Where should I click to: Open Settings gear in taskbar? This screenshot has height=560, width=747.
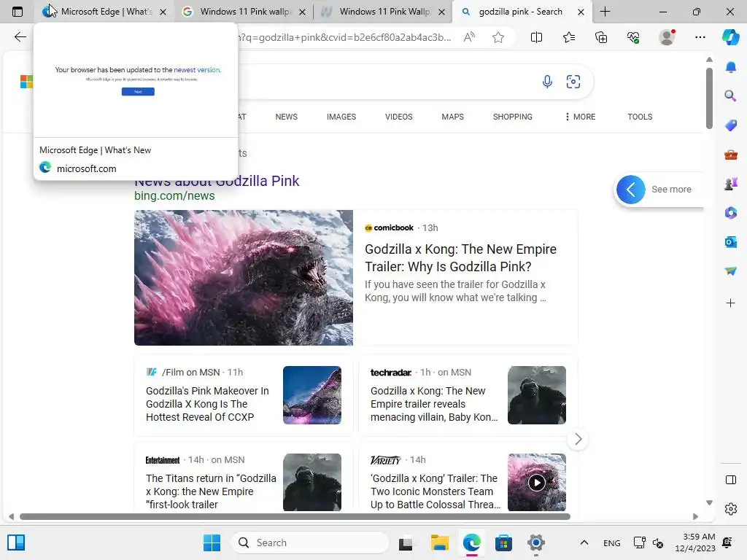coord(535,542)
